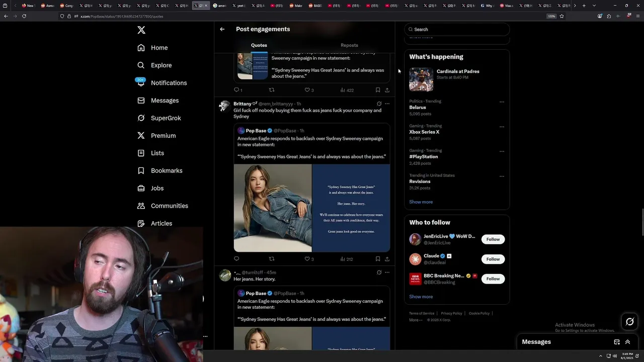The height and width of the screenshot is (362, 644).
Task: Open more options for #PlayStation trend
Action: point(502,151)
